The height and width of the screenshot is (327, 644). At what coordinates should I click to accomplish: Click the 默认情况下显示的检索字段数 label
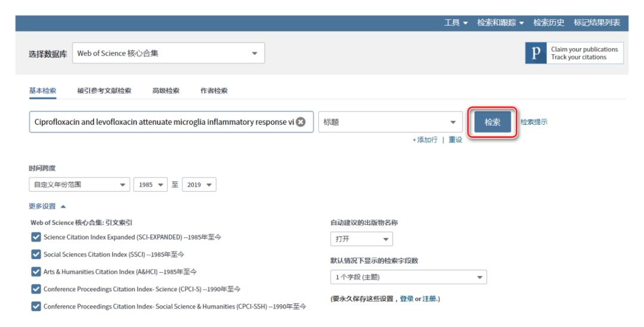click(x=374, y=260)
